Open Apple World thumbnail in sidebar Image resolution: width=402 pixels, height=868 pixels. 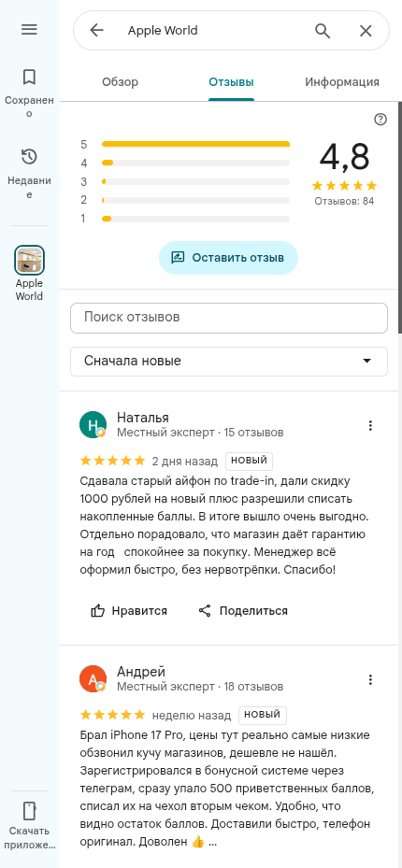click(x=29, y=260)
